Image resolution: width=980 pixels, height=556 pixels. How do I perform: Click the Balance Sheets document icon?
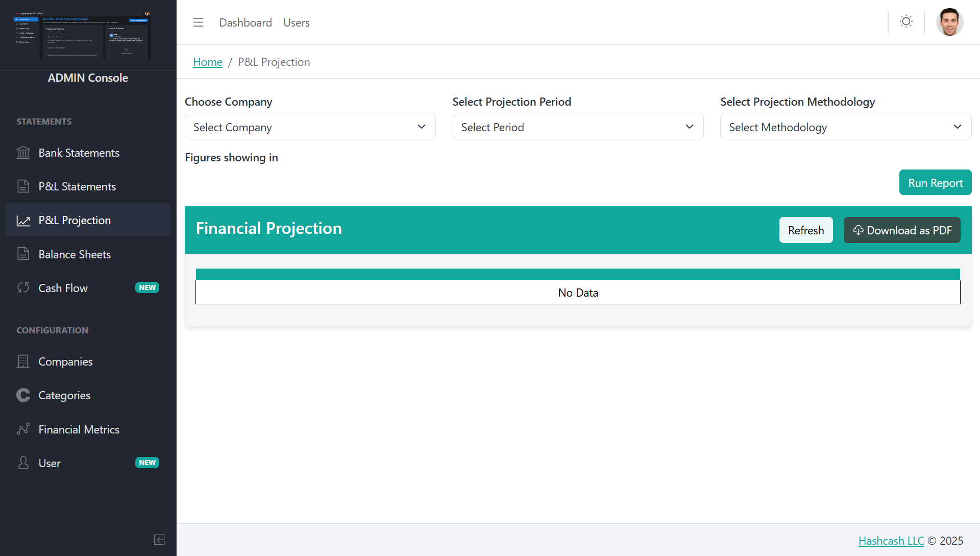(x=23, y=254)
